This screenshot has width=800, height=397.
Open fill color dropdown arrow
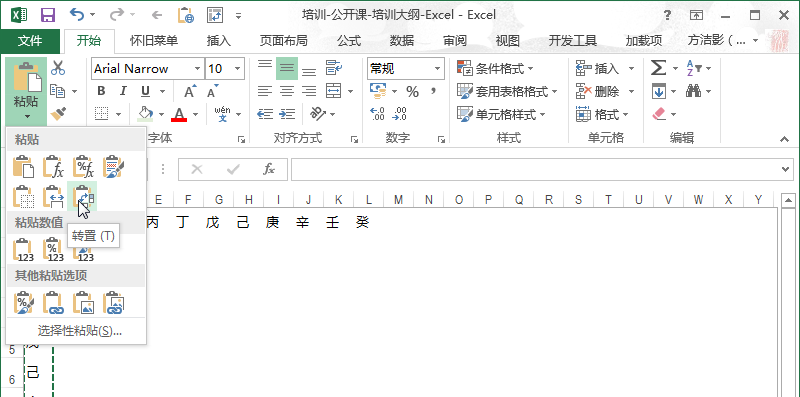(x=162, y=114)
